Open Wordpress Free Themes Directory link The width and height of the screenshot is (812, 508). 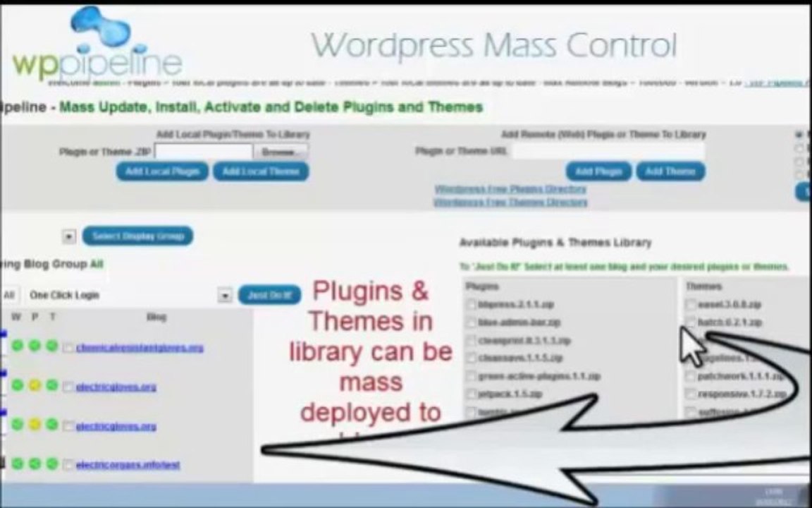coord(510,202)
